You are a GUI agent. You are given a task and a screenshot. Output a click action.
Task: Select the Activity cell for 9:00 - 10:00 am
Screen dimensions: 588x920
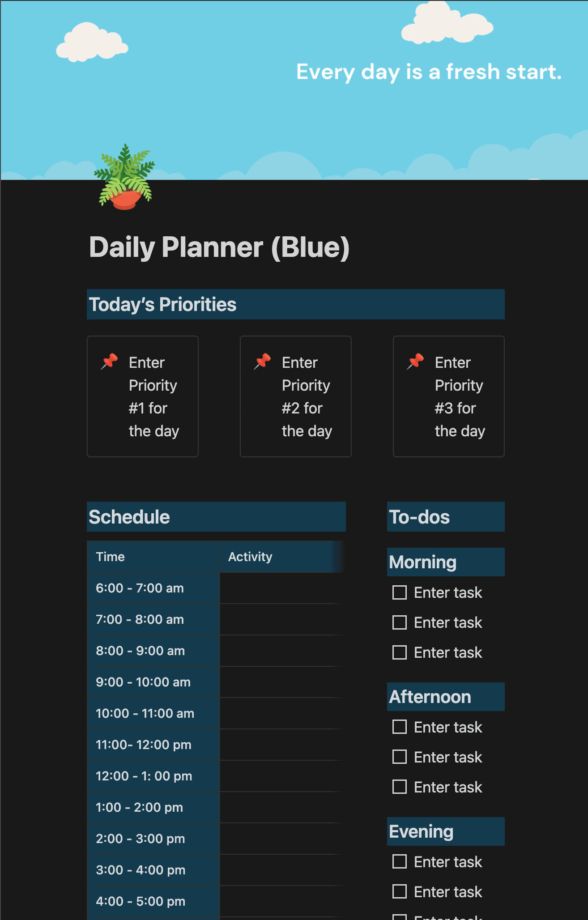(x=281, y=682)
